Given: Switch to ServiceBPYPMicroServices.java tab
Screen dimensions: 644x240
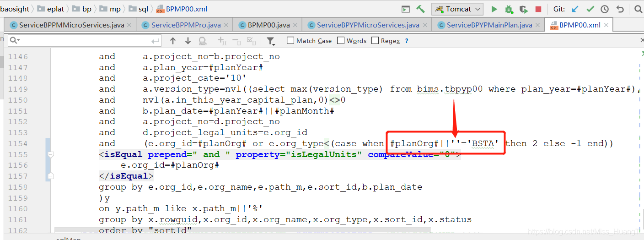Looking at the screenshot, I should pyautogui.click(x=368, y=25).
